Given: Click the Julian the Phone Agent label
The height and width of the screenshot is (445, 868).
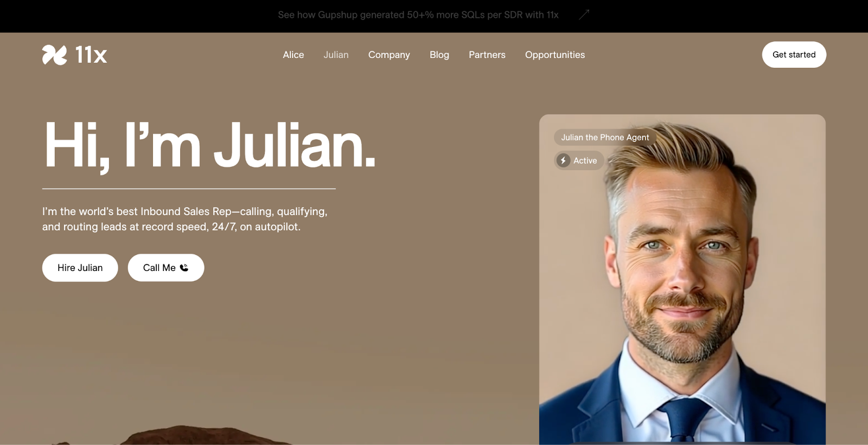Looking at the screenshot, I should pyautogui.click(x=605, y=138).
